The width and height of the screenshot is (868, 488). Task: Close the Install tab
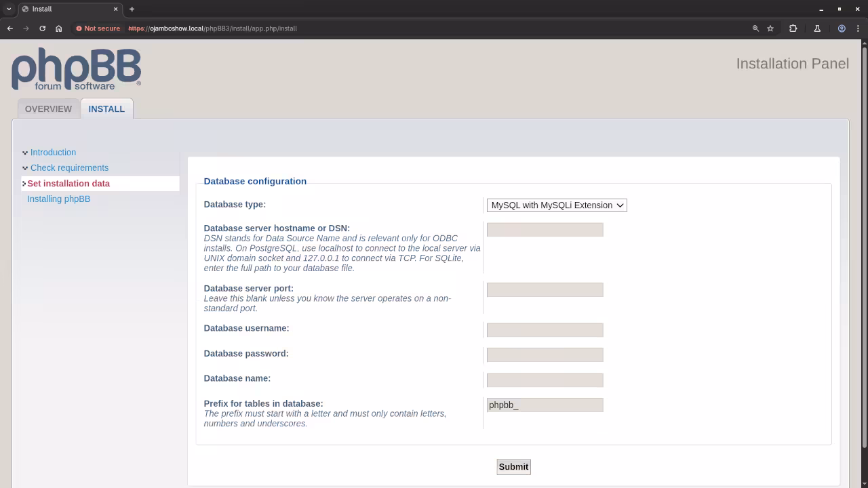[x=115, y=9]
